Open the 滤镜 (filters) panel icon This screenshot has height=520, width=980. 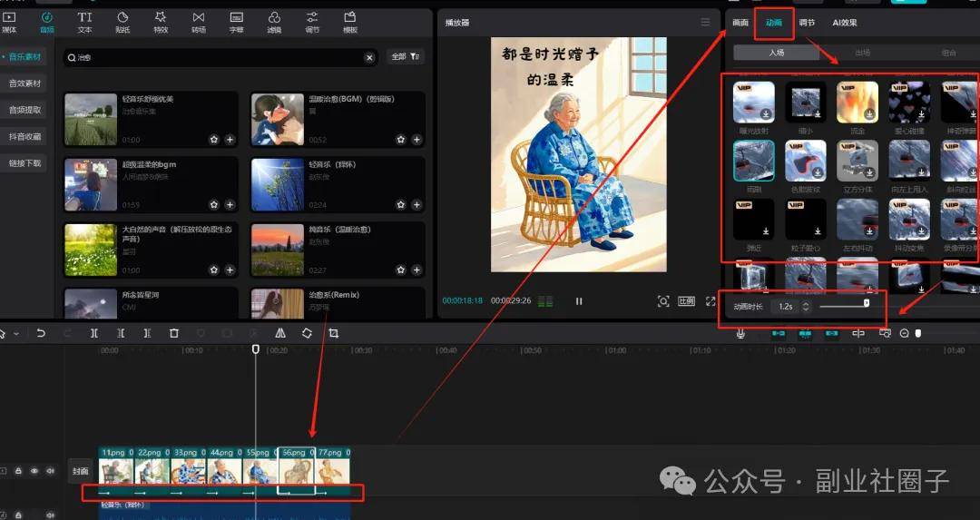pos(274,21)
